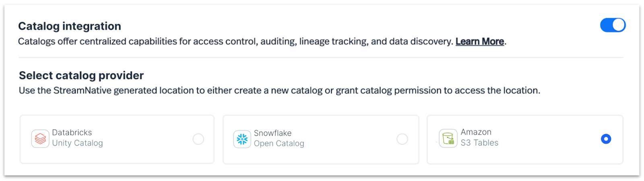
Task: Open the Learn More link
Action: pos(479,42)
